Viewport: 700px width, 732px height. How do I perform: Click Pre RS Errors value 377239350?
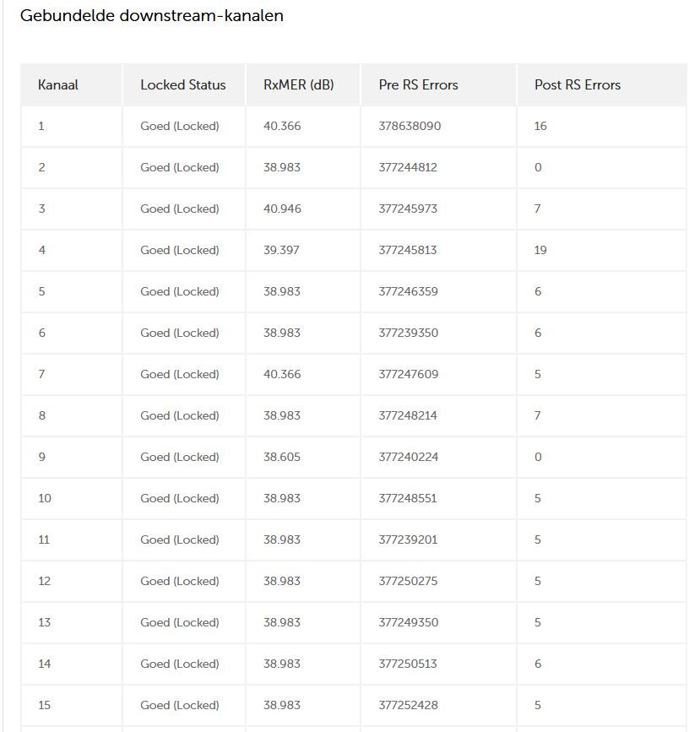(x=409, y=333)
